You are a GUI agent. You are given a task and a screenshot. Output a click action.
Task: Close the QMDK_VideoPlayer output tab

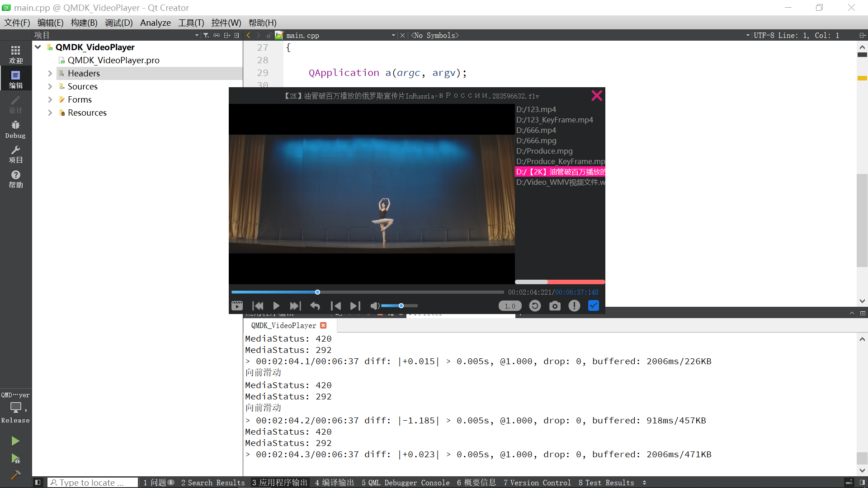[x=323, y=325]
